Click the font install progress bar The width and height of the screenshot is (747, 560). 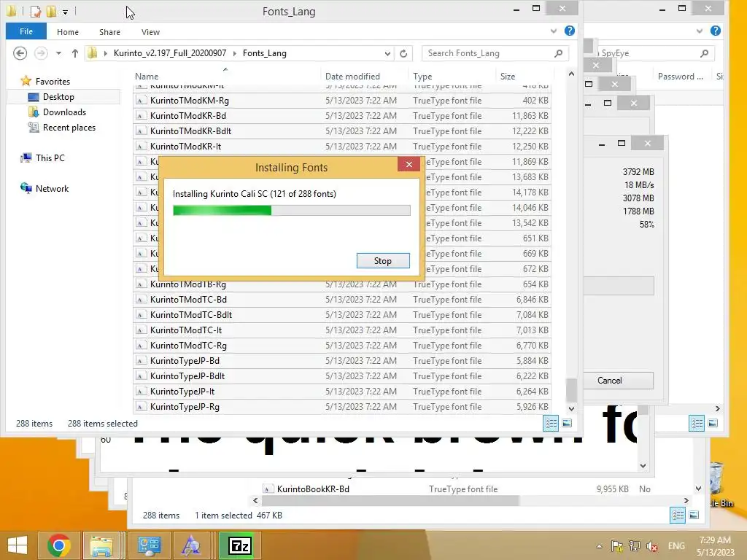click(x=292, y=210)
